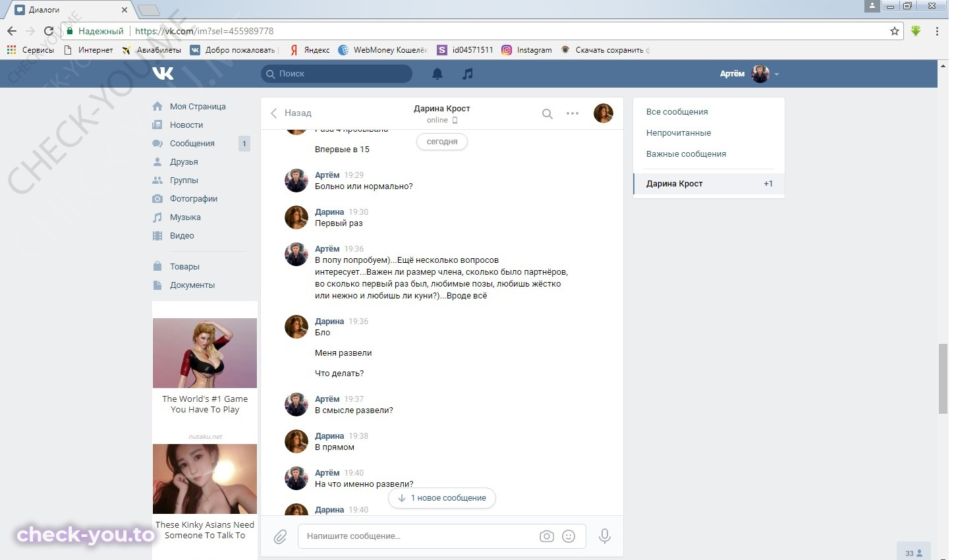Record a voice message with microphone icon
The height and width of the screenshot is (560, 954).
[x=604, y=536]
